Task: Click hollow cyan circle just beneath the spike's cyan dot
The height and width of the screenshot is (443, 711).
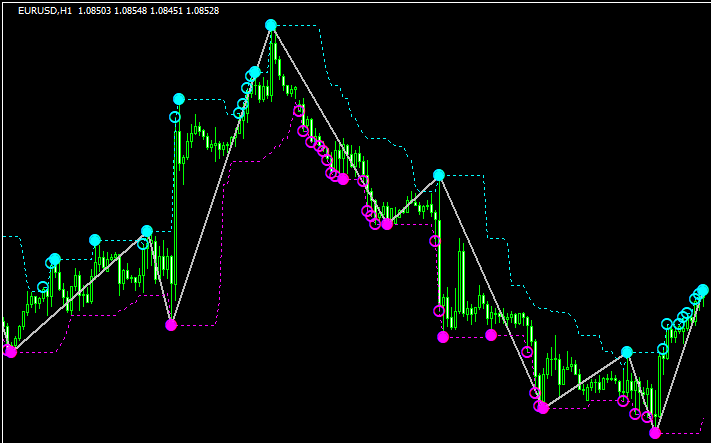Action: coord(175,117)
